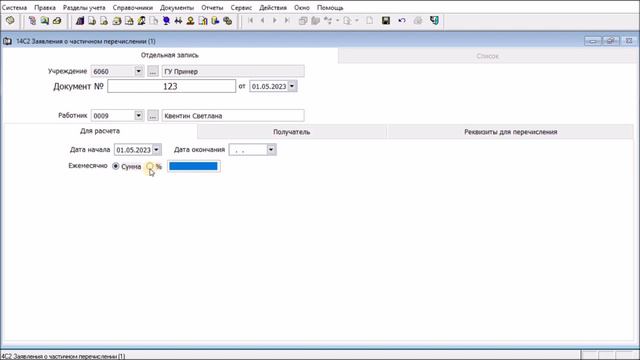This screenshot has width=640, height=360.
Task: Open the Помощь menu
Action: (x=330, y=8)
